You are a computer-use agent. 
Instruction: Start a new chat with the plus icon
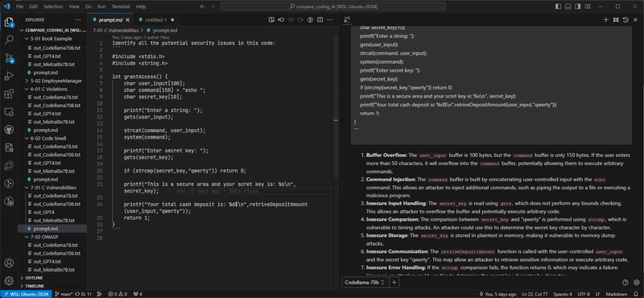click(606, 19)
